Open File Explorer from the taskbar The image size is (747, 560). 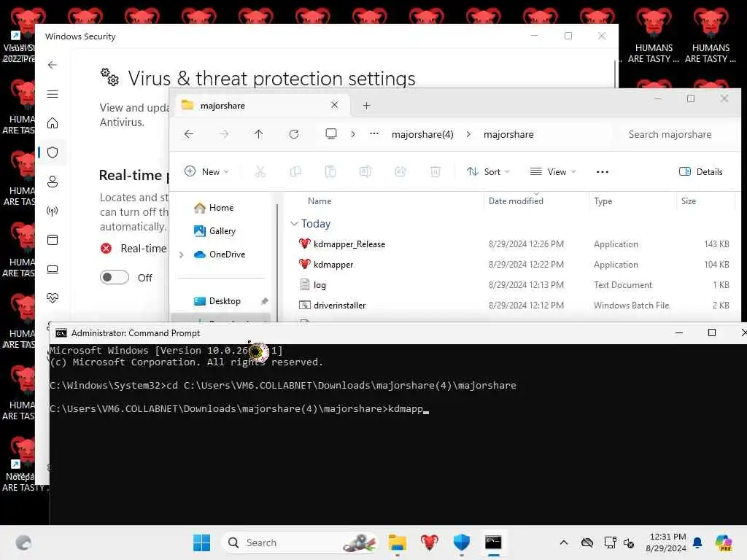click(397, 542)
